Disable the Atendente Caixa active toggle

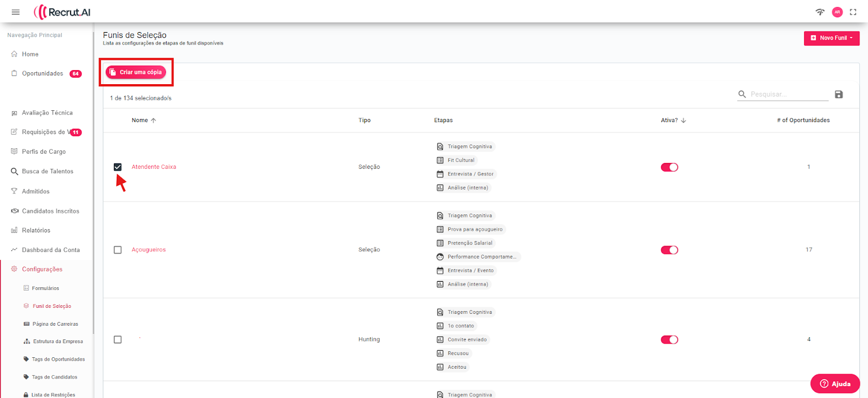[x=669, y=167]
